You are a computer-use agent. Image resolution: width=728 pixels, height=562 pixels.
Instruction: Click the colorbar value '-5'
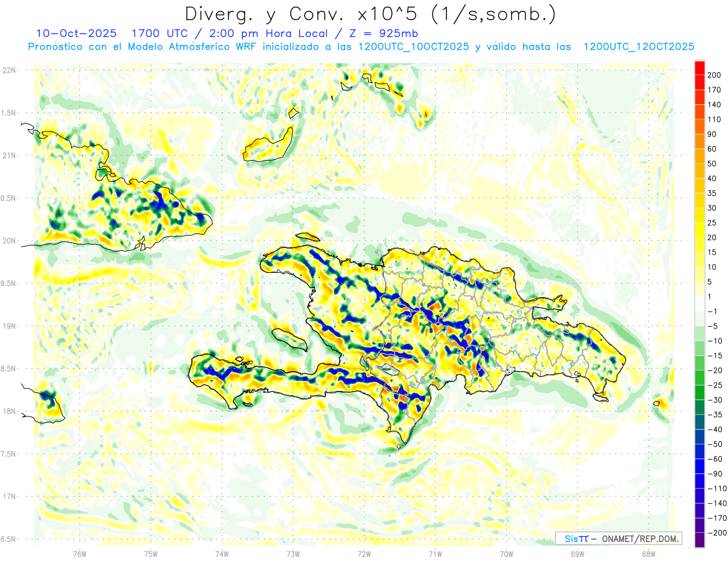coord(713,326)
